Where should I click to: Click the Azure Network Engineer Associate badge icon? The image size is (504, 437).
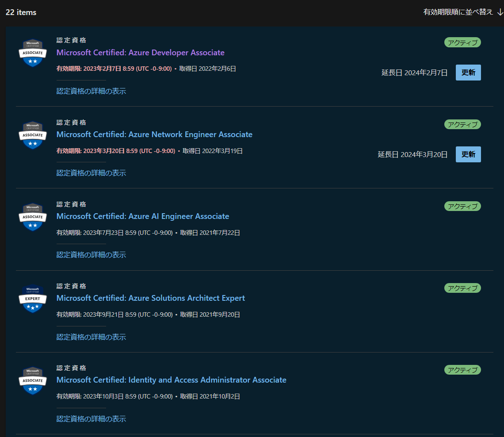[x=33, y=135]
